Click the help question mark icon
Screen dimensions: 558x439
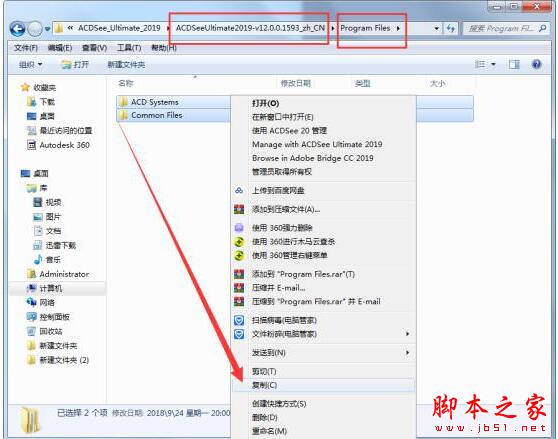click(536, 64)
